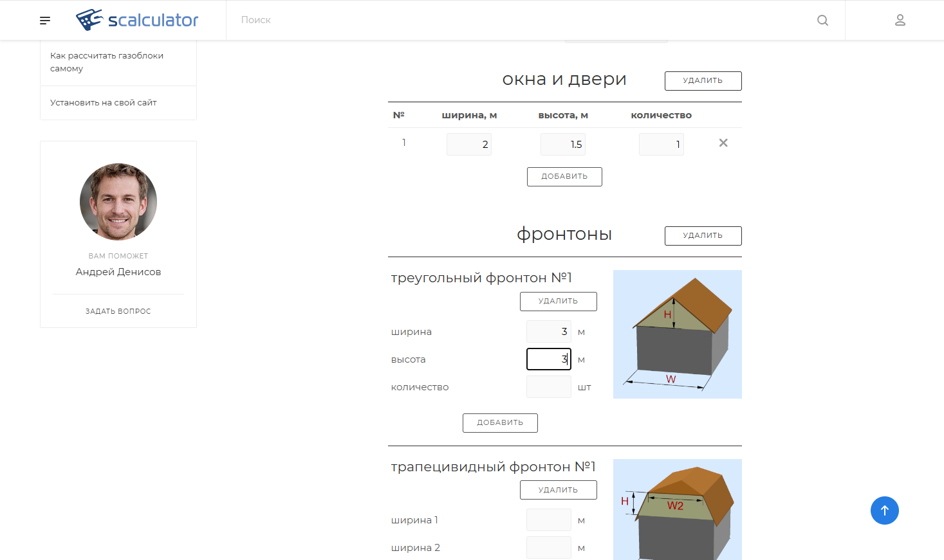Click the scalculator logo
The image size is (944, 560).
(137, 20)
